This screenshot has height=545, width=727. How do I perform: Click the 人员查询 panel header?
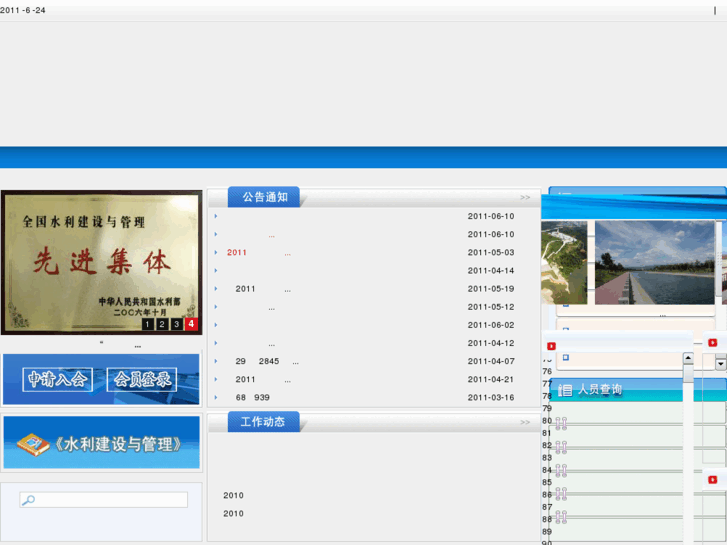coord(617,389)
